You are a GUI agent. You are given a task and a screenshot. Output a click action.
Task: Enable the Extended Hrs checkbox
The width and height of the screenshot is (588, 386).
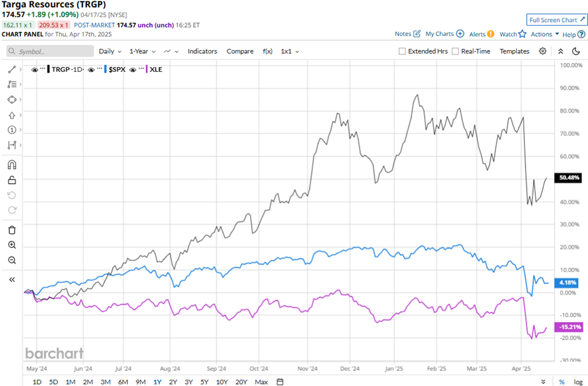[x=402, y=51]
